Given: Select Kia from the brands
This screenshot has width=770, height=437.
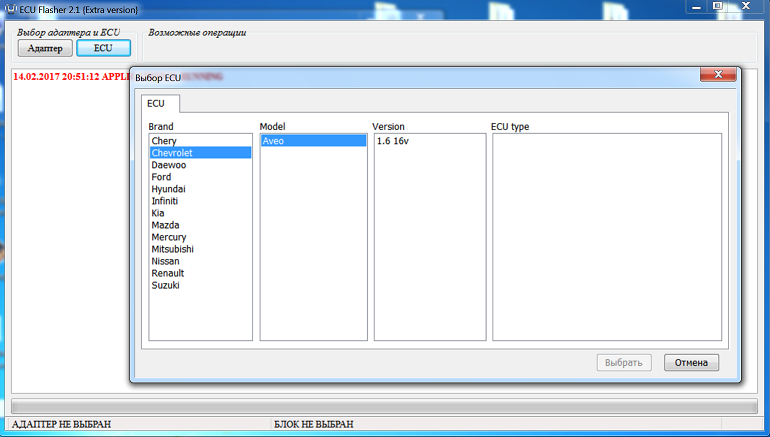Looking at the screenshot, I should [200, 213].
